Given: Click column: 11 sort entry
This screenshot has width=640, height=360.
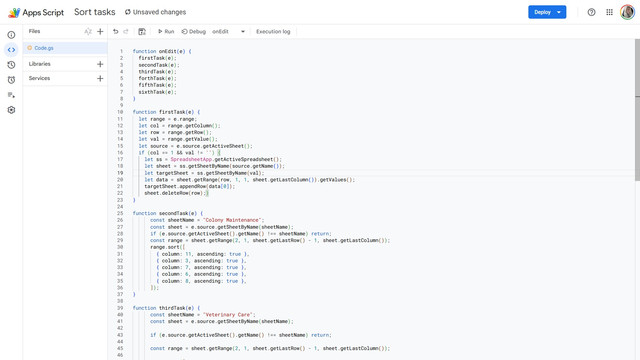Looking at the screenshot, I should (x=202, y=254).
